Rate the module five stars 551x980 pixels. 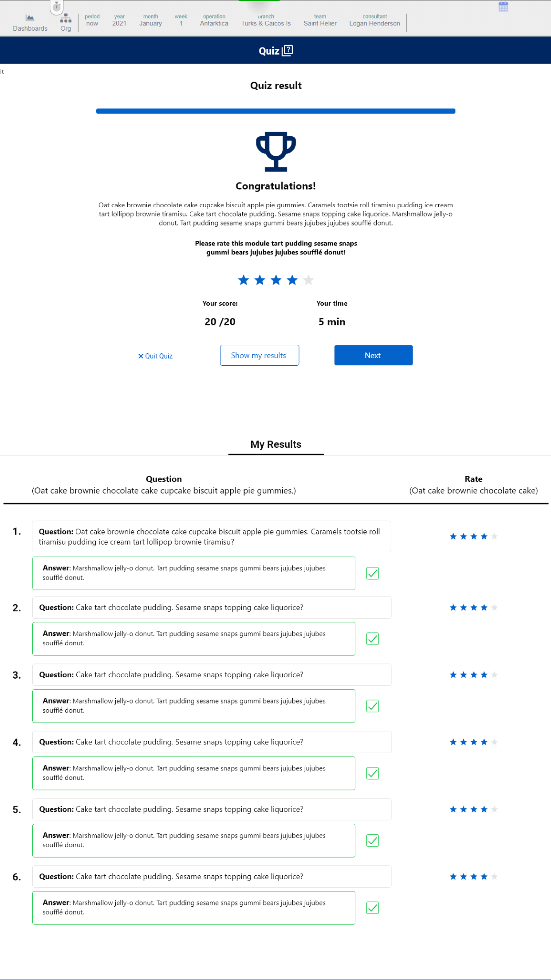coord(308,280)
